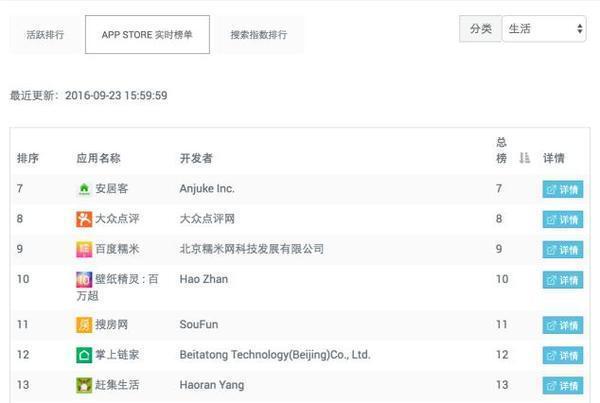This screenshot has height=403, width=600.
Task: Click the 详情 column header
Action: coord(554,158)
